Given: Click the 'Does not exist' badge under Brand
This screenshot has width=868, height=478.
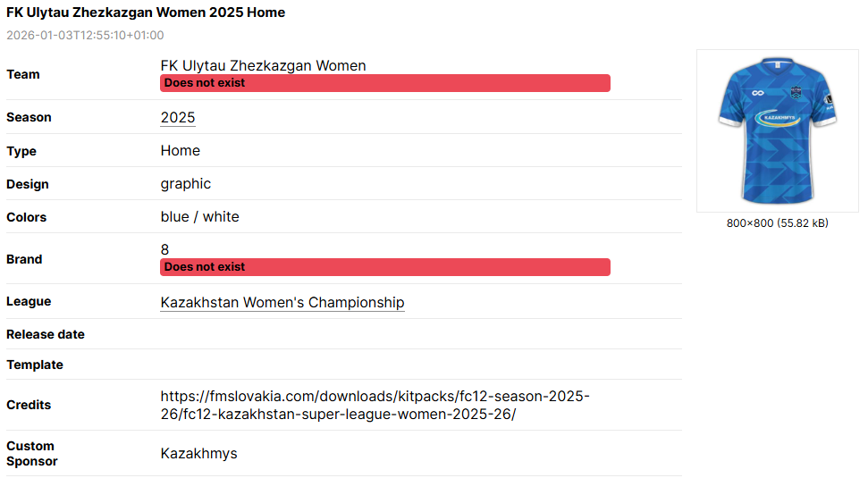Looking at the screenshot, I should click(384, 267).
